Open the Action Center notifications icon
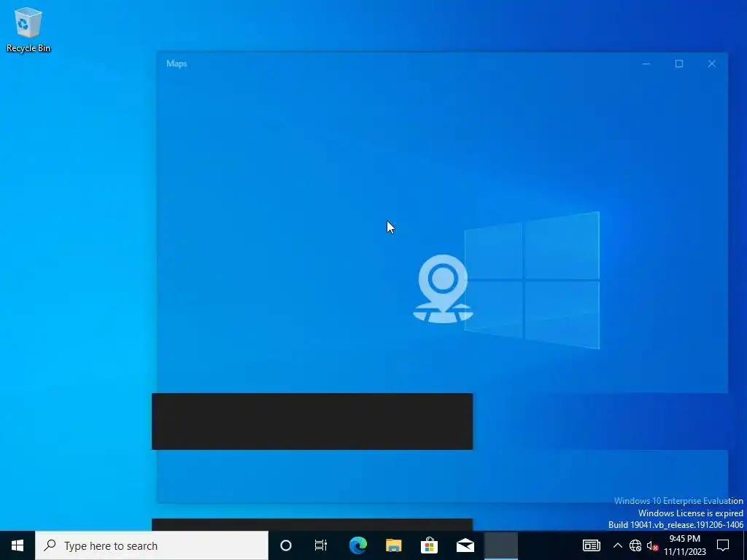The height and width of the screenshot is (560, 747). pos(723,545)
